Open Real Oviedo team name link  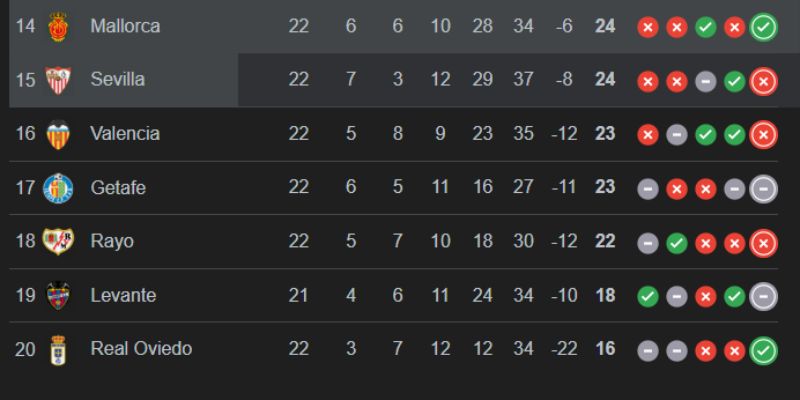click(141, 350)
